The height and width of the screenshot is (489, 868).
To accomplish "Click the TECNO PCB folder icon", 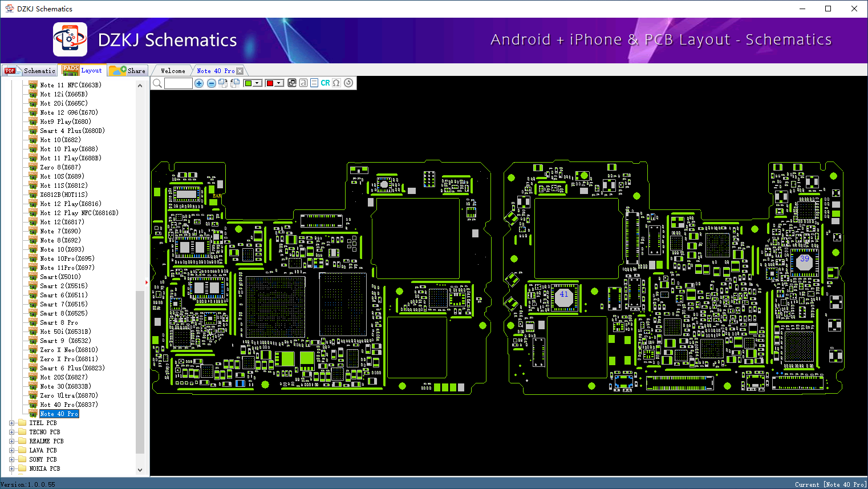I will 22,432.
